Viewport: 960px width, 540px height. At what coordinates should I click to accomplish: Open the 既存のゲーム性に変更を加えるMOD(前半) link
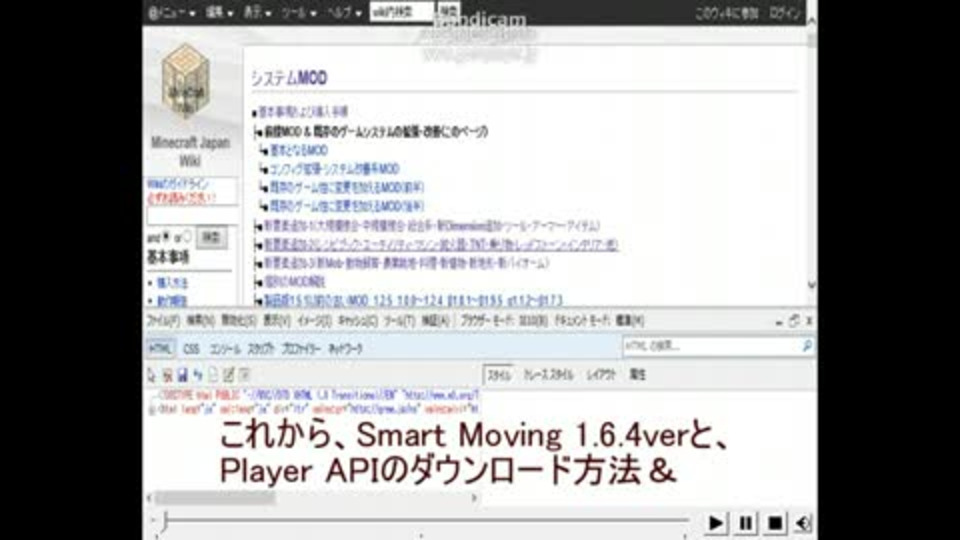pos(347,187)
